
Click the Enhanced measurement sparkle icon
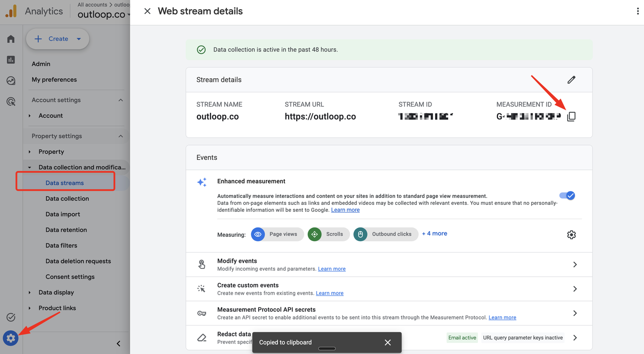[x=201, y=182]
